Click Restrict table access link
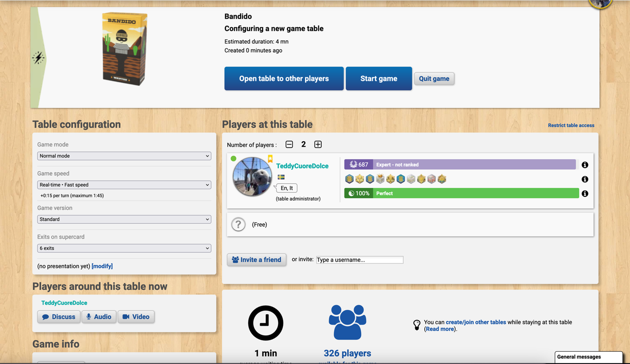The image size is (630, 364). (571, 125)
